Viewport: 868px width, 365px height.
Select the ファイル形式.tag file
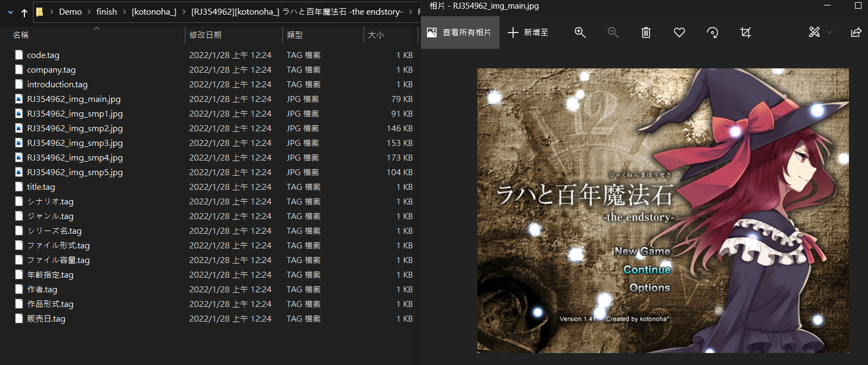59,245
